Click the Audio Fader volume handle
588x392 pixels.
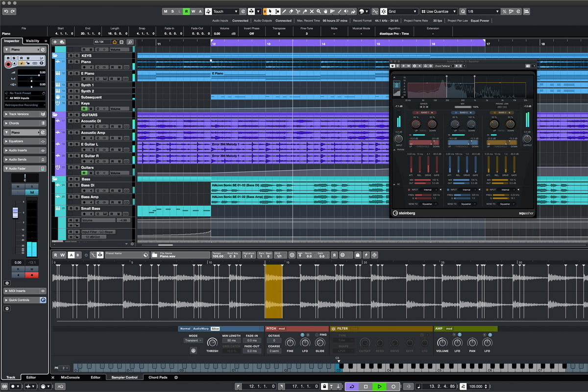(x=15, y=213)
